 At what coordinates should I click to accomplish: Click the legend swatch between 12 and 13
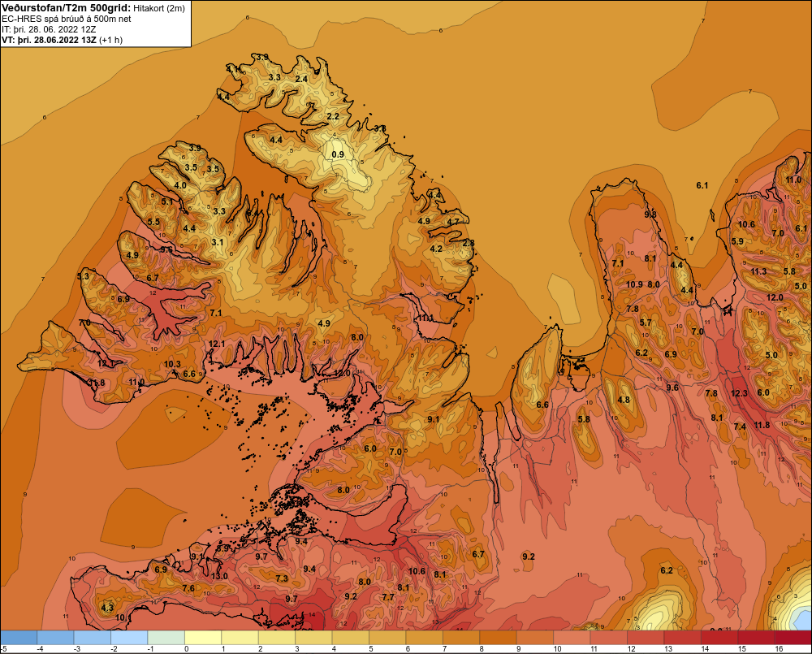[646, 637]
